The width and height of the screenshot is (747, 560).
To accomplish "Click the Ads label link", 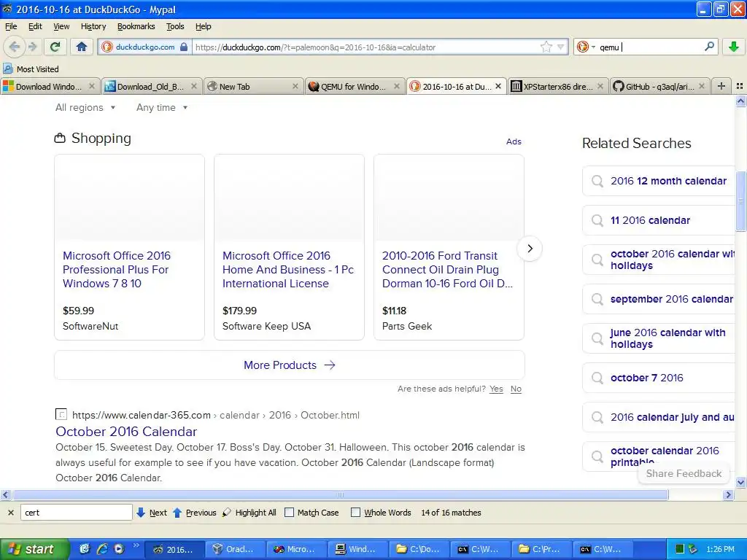I will [x=514, y=141].
